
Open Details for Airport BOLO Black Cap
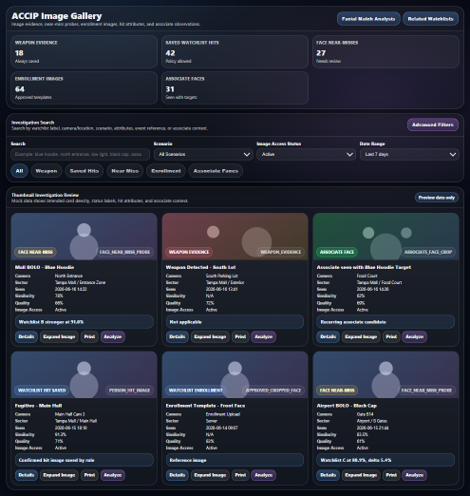tap(328, 475)
